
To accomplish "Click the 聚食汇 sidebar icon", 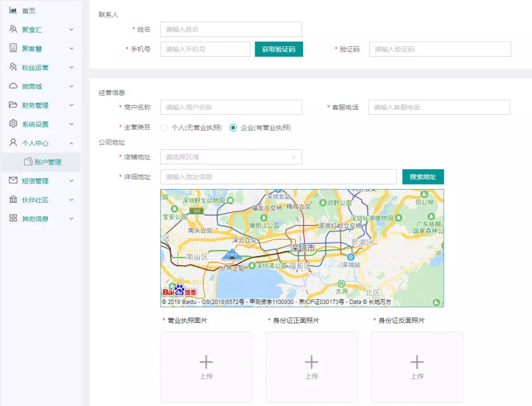I will click(x=13, y=30).
